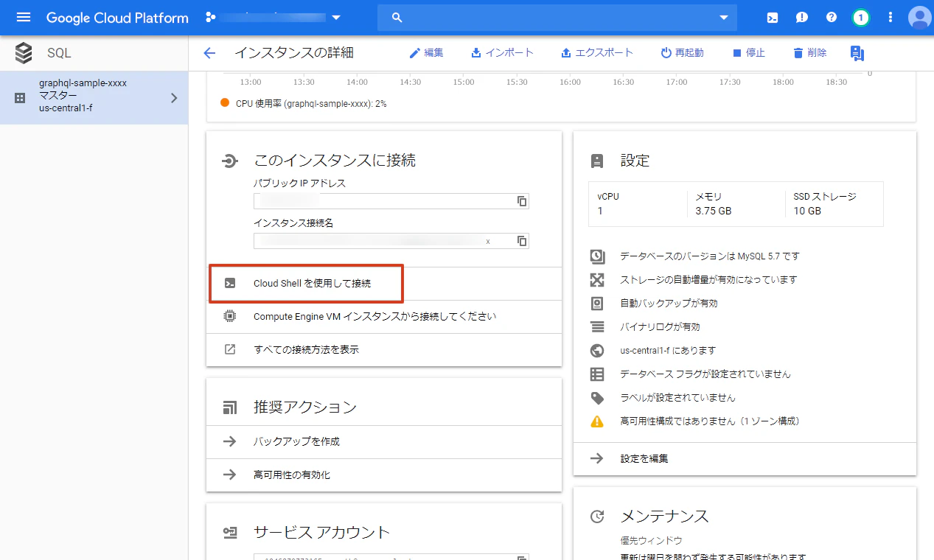The image size is (934, 560).
Task: Click the labels tag icon
Action: pos(597,398)
